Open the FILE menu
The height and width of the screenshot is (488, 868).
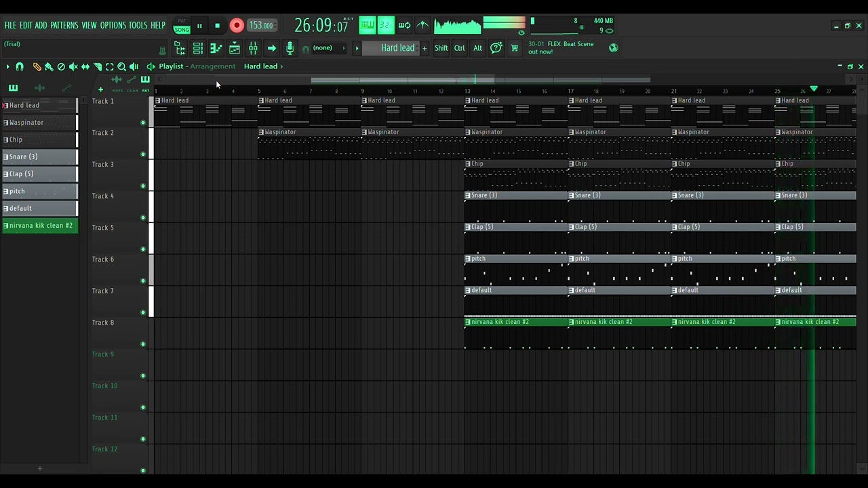click(10, 25)
